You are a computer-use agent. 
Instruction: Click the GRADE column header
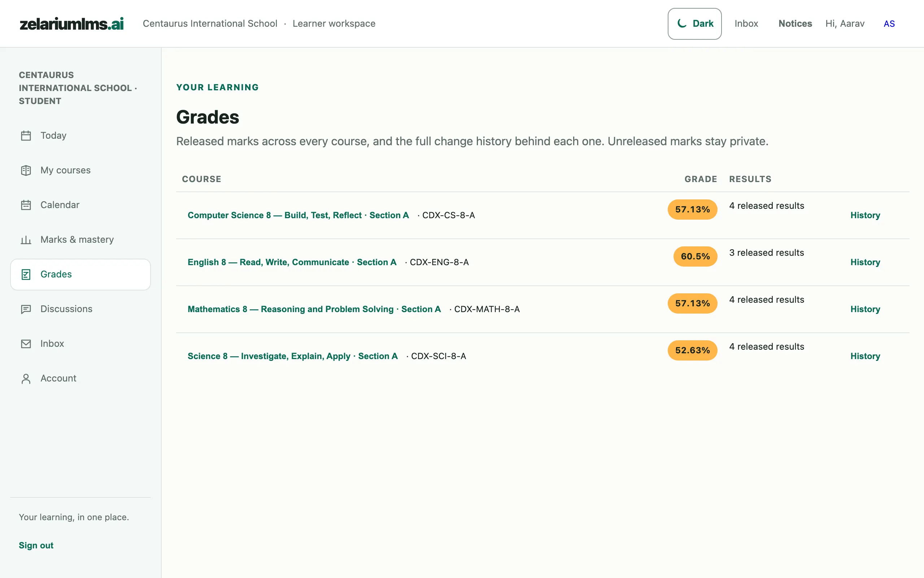tap(701, 179)
